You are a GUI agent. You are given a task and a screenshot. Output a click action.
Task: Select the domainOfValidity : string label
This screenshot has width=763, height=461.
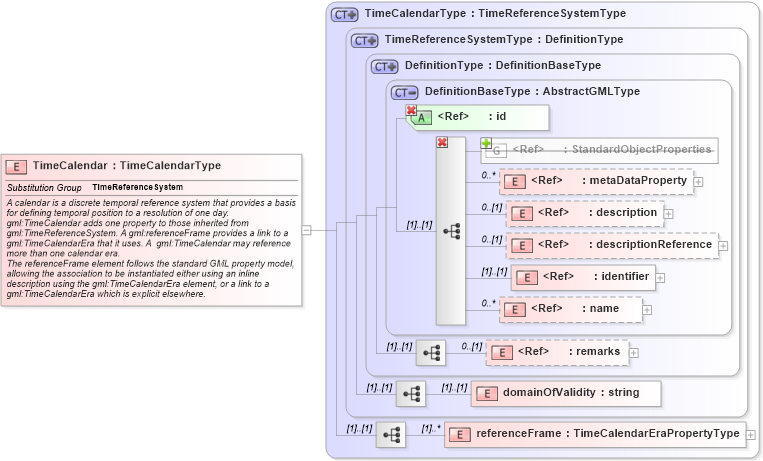(x=571, y=392)
